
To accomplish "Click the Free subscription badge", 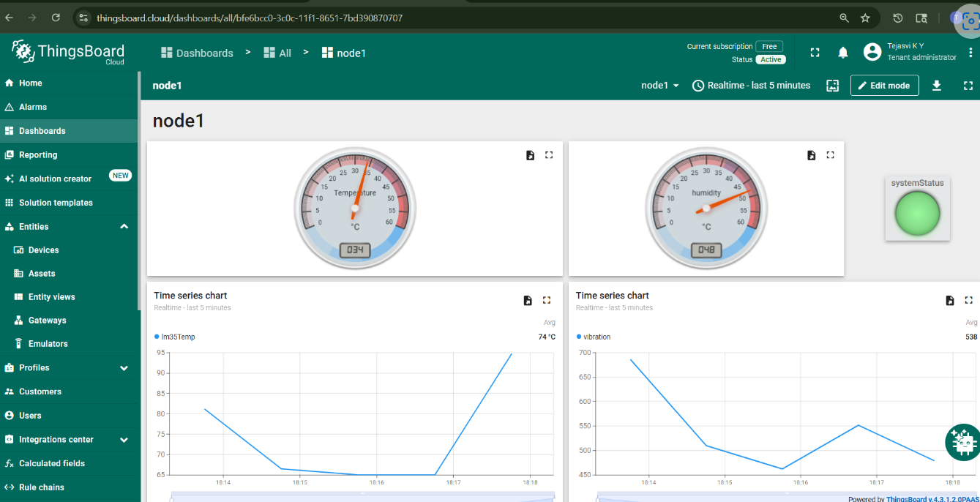I will coord(769,46).
